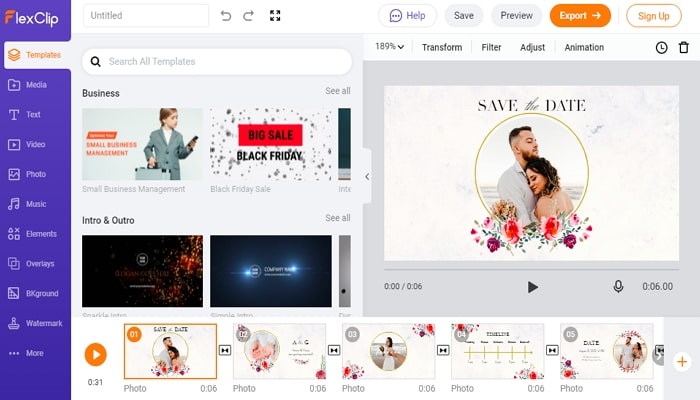This screenshot has width=700, height=400.
Task: Record a voiceover with the microphone icon
Action: click(x=618, y=286)
